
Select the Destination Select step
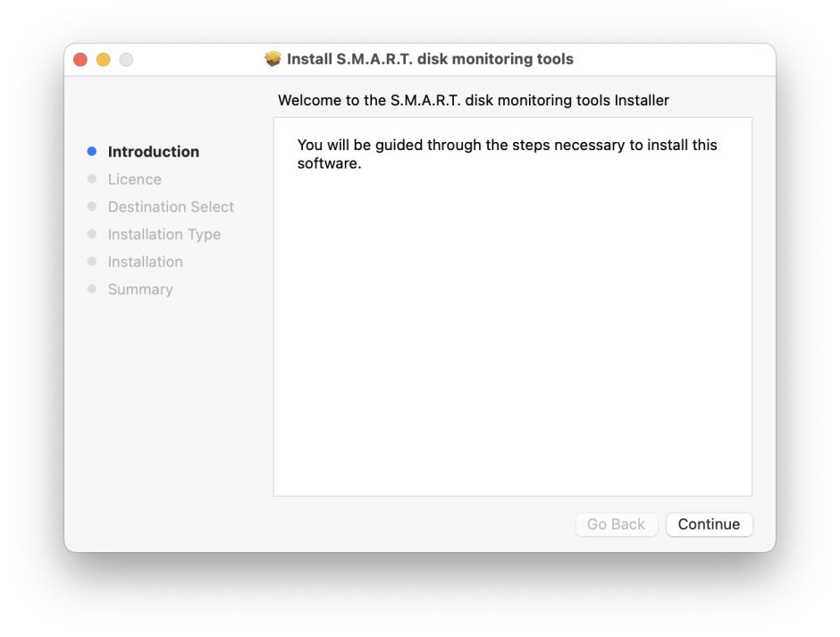171,206
